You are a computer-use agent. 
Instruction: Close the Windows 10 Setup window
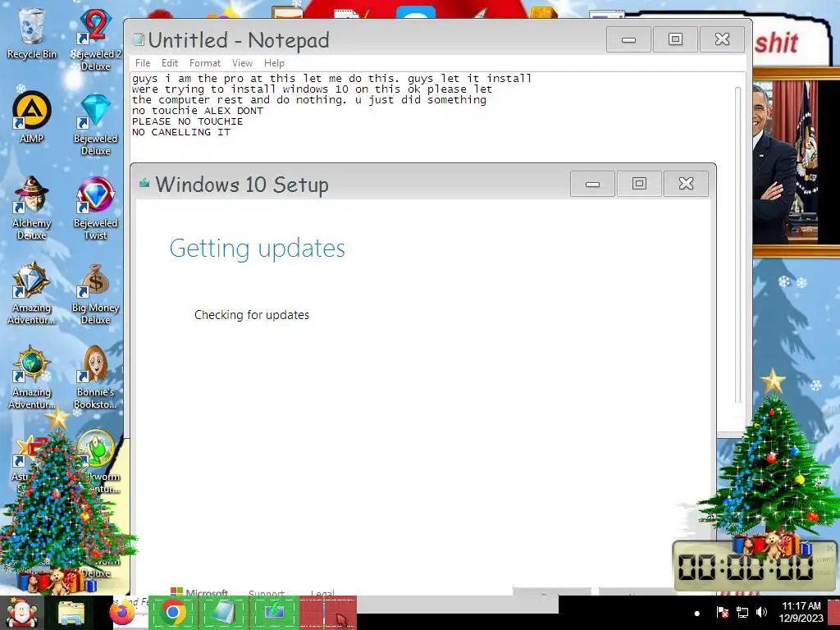[x=687, y=184]
